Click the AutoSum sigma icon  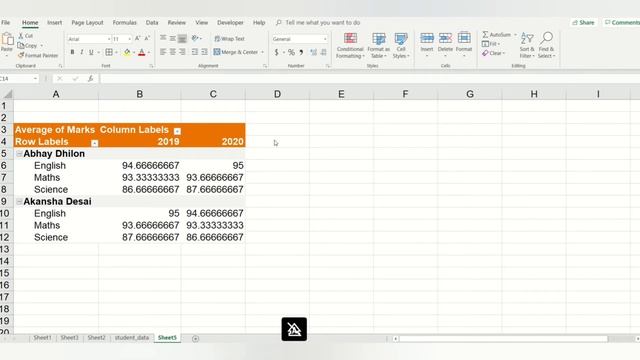tap(485, 35)
